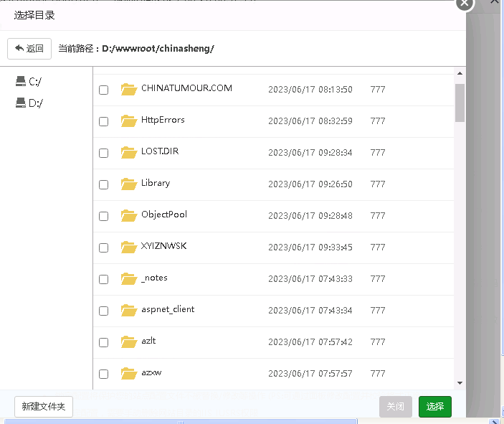Click the 新建文件夹 button
The image size is (504, 424).
coord(44,406)
